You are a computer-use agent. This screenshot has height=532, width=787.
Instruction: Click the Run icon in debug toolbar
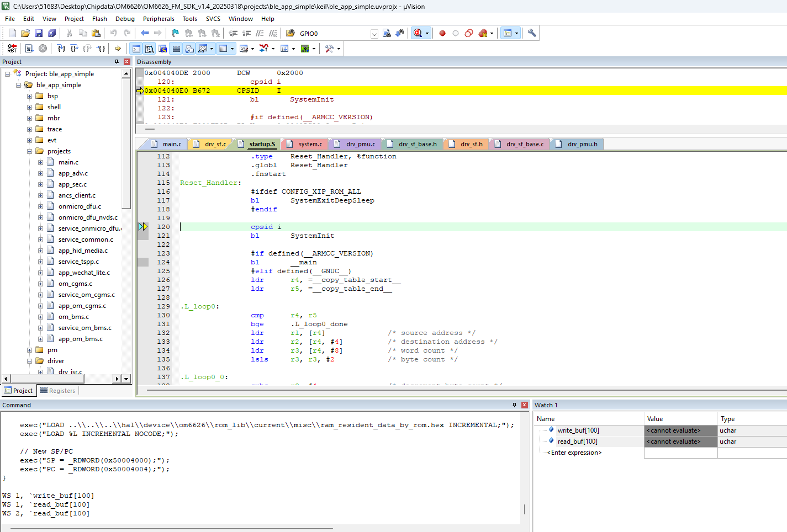30,49
